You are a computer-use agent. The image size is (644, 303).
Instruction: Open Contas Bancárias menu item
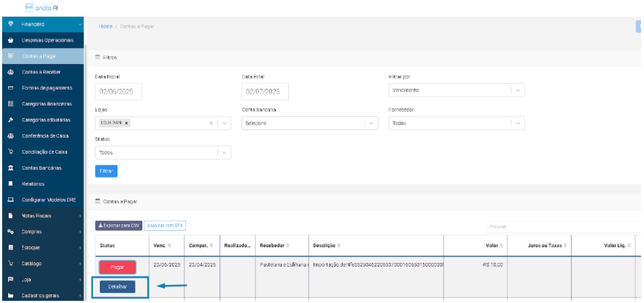click(42, 168)
